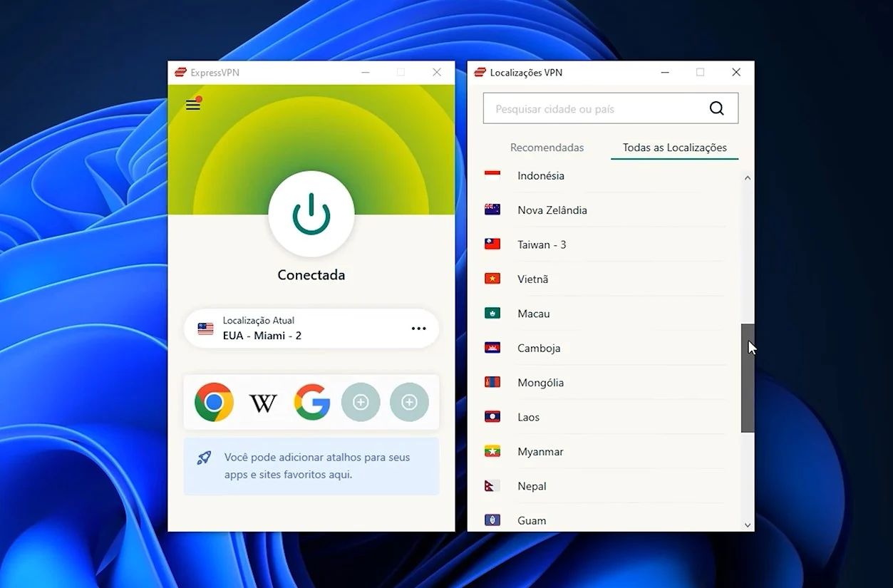Open the current location options (three dots)

tap(418, 329)
